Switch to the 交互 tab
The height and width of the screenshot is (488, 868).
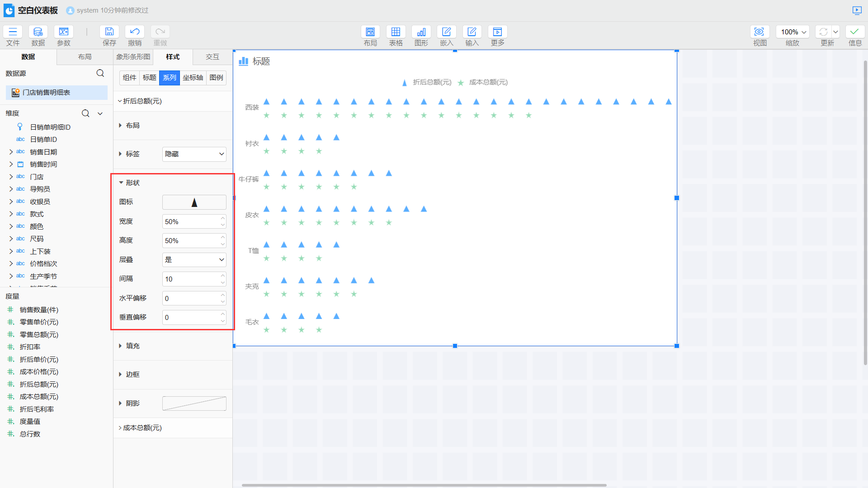coord(212,57)
